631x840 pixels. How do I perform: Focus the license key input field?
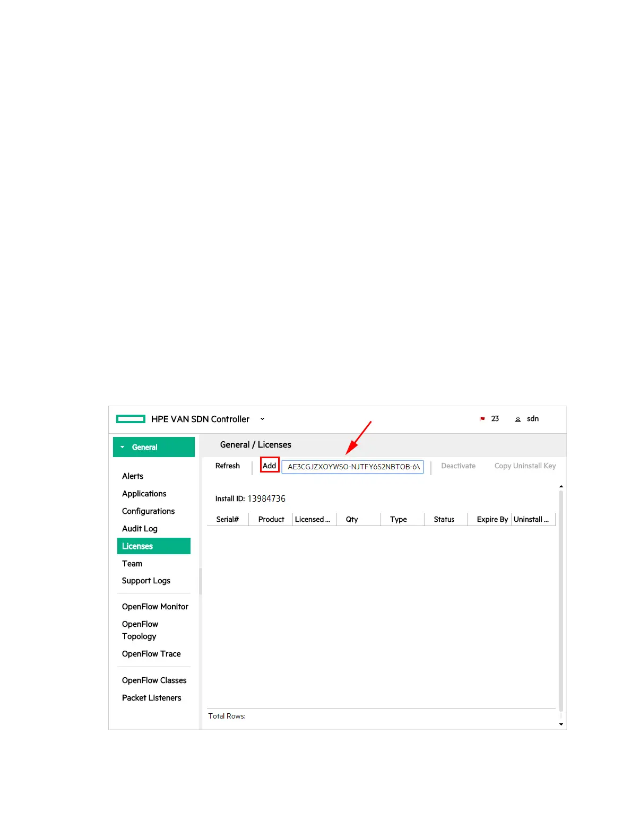tap(352, 467)
